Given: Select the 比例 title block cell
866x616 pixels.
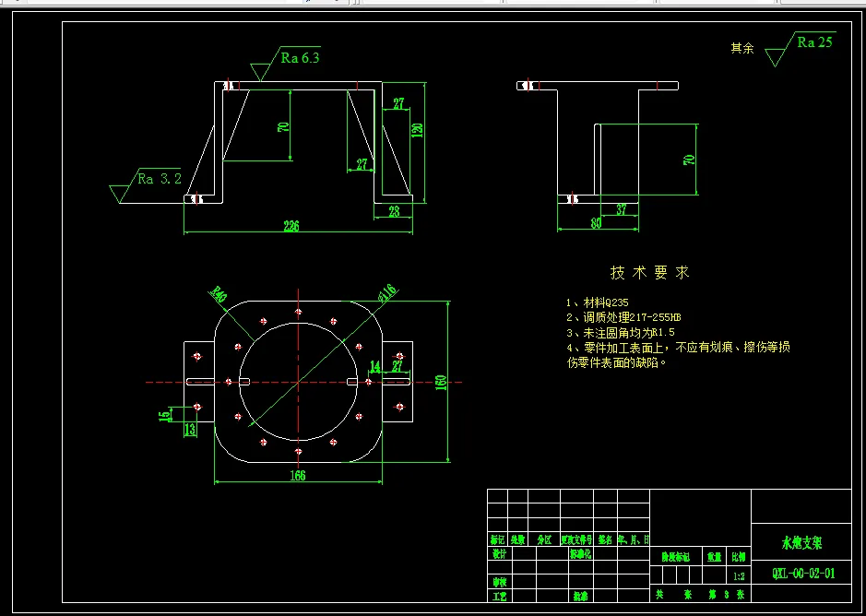Looking at the screenshot, I should click(x=739, y=557).
